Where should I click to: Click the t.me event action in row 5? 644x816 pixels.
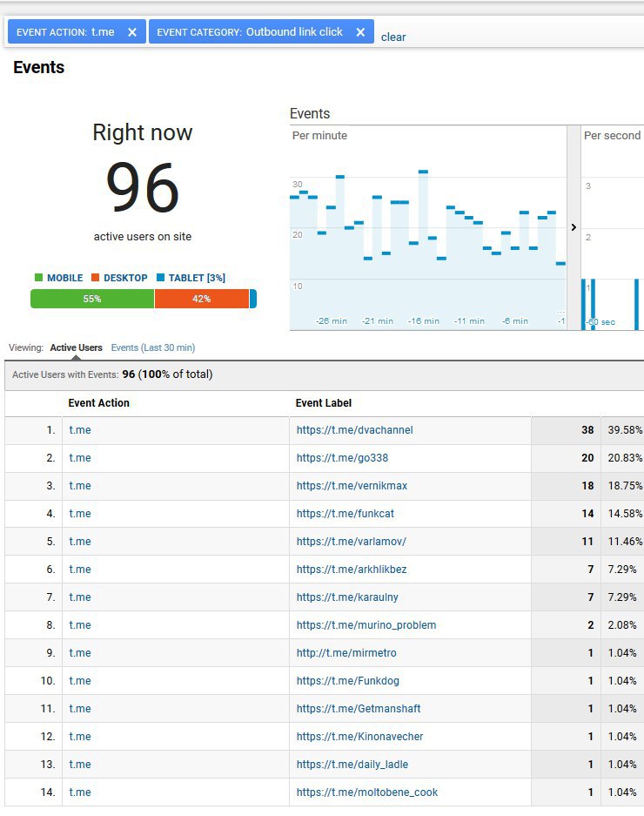79,541
